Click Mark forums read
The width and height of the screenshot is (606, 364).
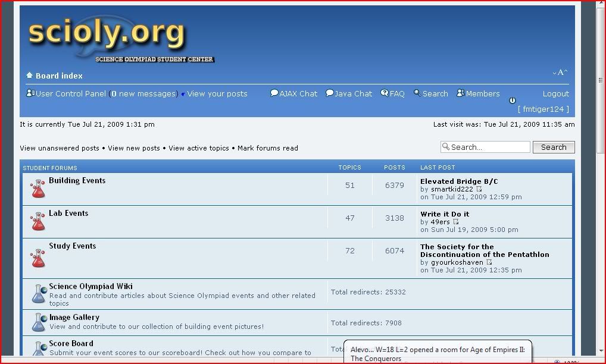point(268,148)
